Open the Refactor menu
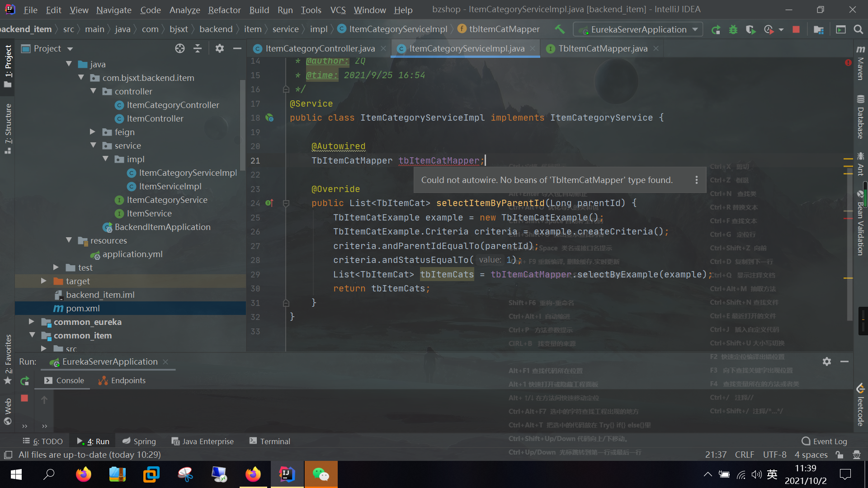The height and width of the screenshot is (488, 868). [x=224, y=10]
